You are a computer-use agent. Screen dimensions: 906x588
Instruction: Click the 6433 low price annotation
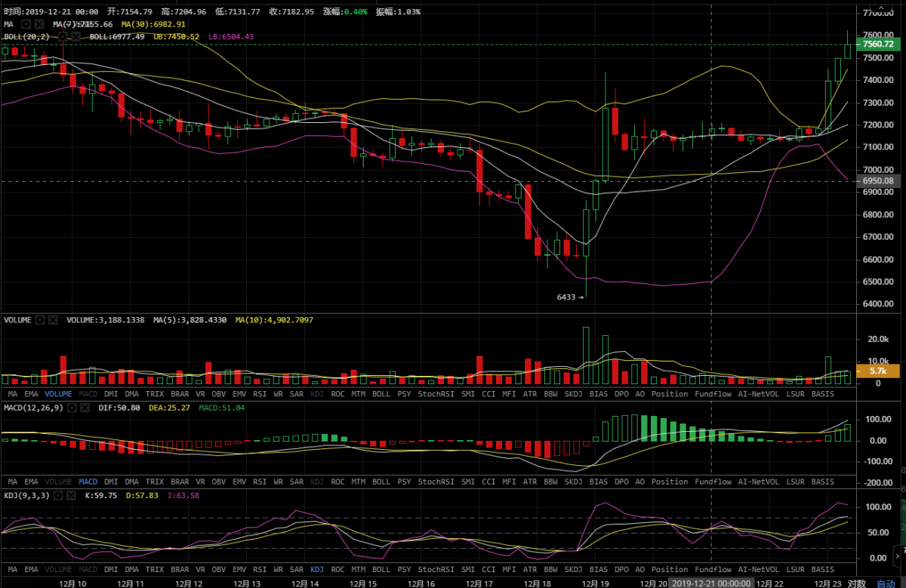[x=570, y=297]
